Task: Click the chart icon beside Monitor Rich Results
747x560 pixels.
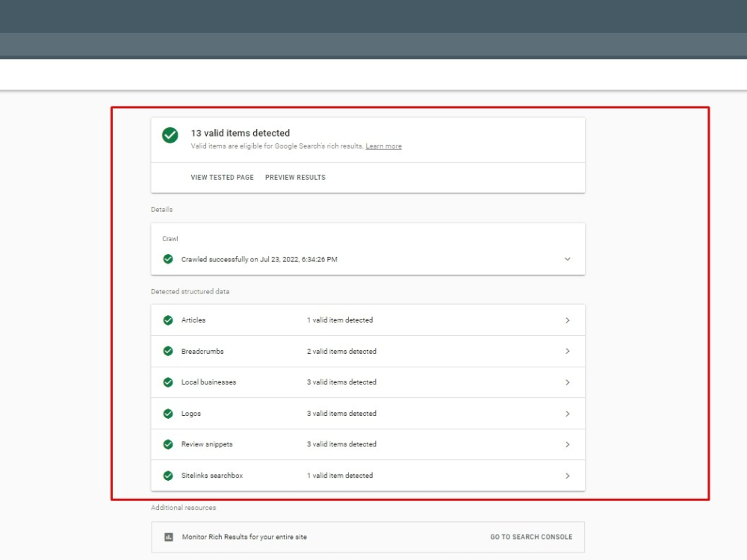Action: pyautogui.click(x=168, y=537)
